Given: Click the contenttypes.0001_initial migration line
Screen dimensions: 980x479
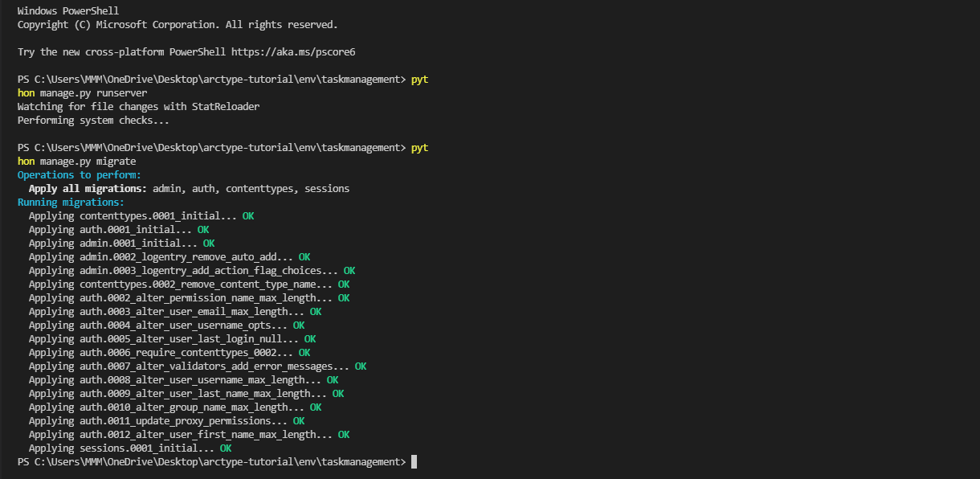Looking at the screenshot, I should [x=141, y=215].
